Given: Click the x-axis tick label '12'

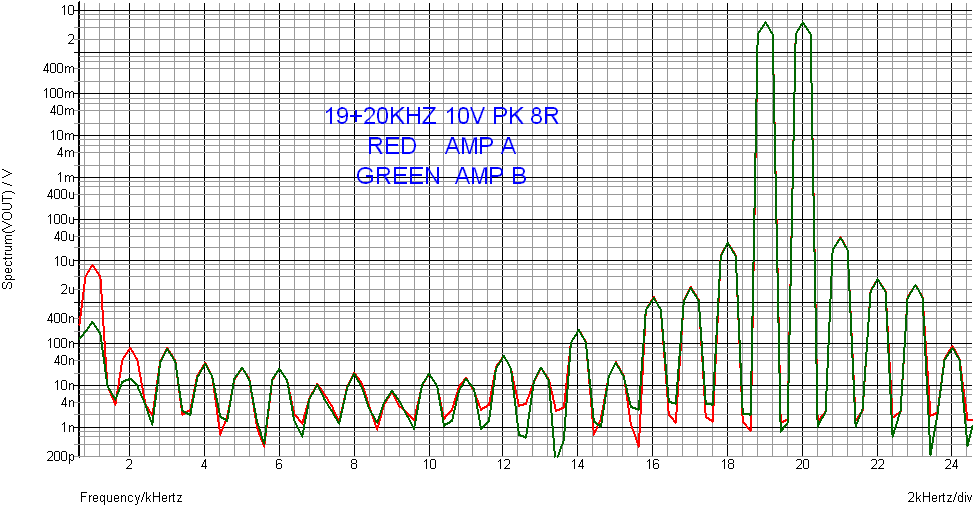Looking at the screenshot, I should pos(504,465).
